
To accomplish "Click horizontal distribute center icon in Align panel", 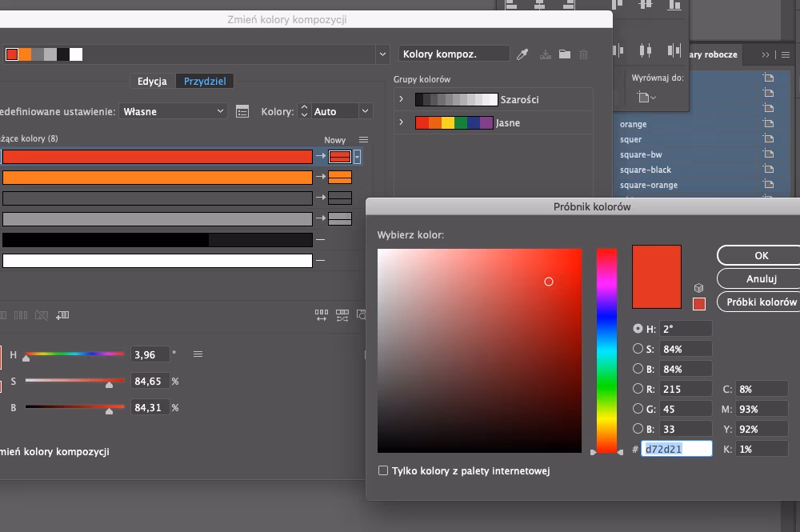I will (646, 50).
